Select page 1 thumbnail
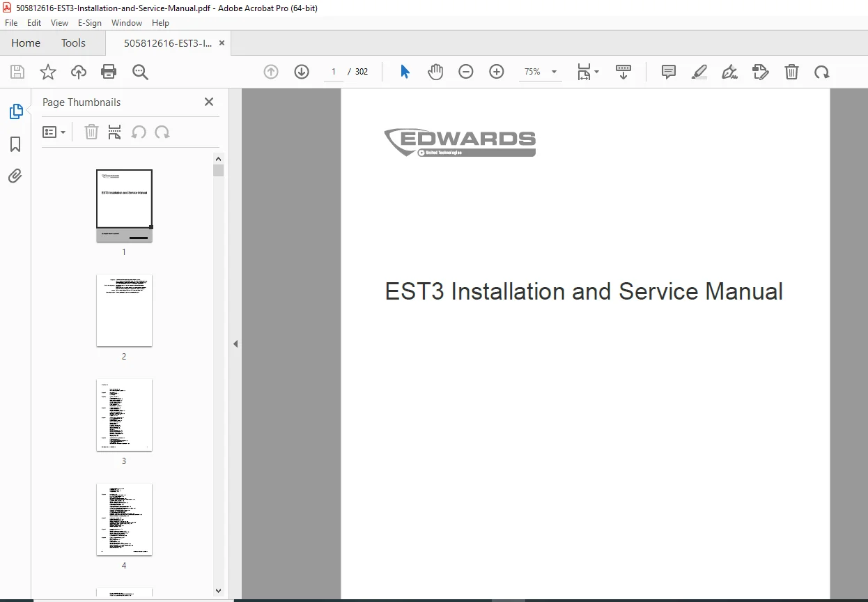This screenshot has height=602, width=868. point(124,206)
